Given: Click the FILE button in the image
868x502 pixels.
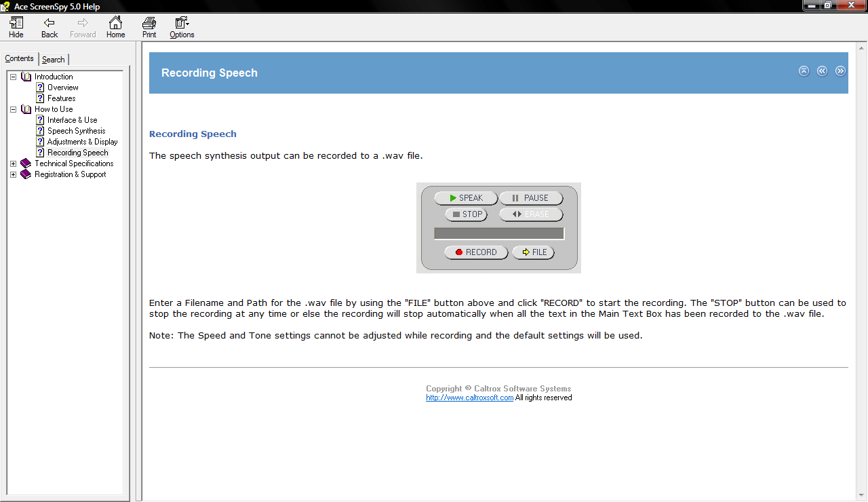Looking at the screenshot, I should [x=533, y=252].
